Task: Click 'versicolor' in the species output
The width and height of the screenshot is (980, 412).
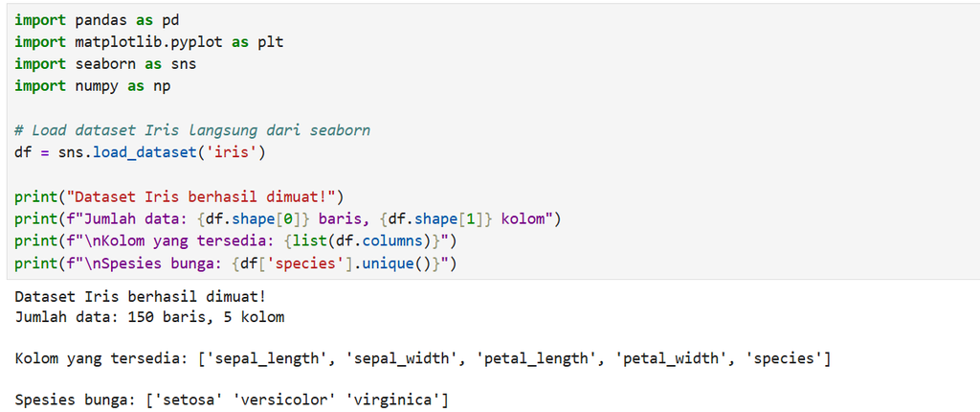Action: pyautogui.click(x=283, y=400)
